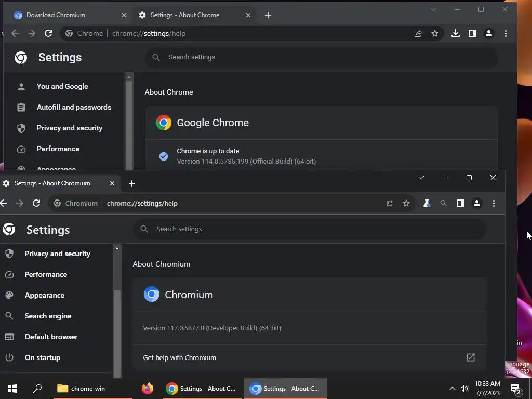The height and width of the screenshot is (399, 532).
Task: Click Chrome address bar URL
Action: point(149,33)
